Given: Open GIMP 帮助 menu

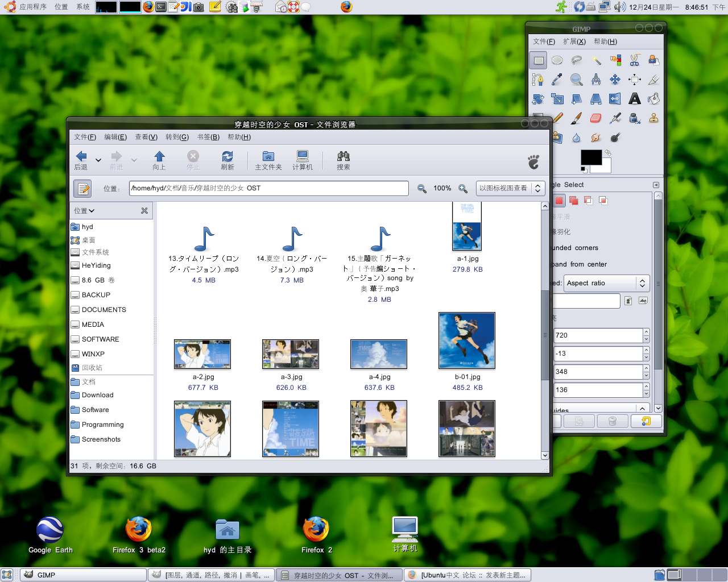Looking at the screenshot, I should tap(605, 41).
